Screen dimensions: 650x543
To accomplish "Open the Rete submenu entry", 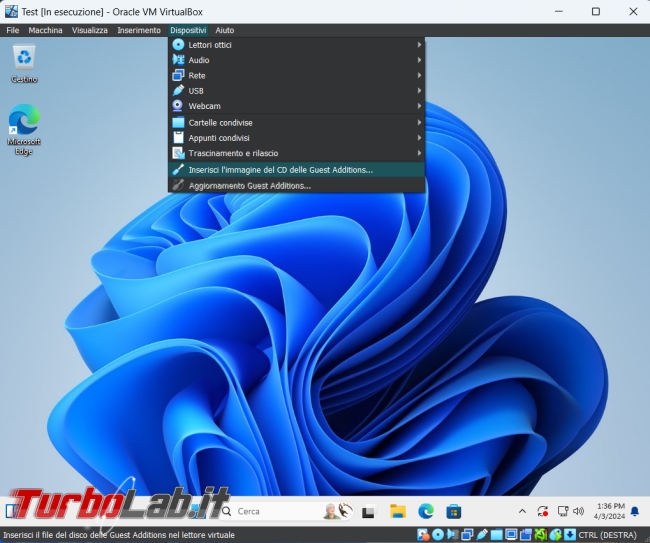I will [296, 75].
